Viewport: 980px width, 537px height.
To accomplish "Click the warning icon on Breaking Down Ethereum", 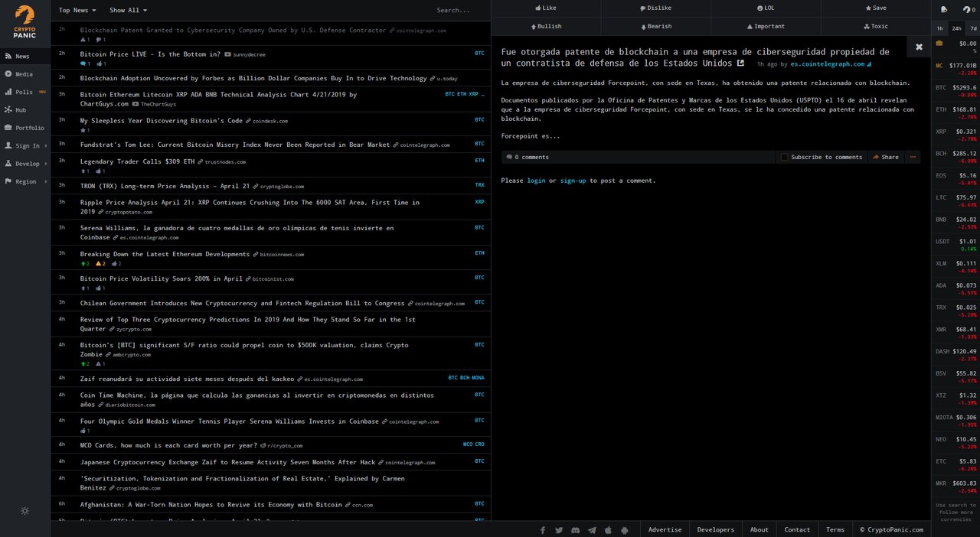I will tap(98, 263).
